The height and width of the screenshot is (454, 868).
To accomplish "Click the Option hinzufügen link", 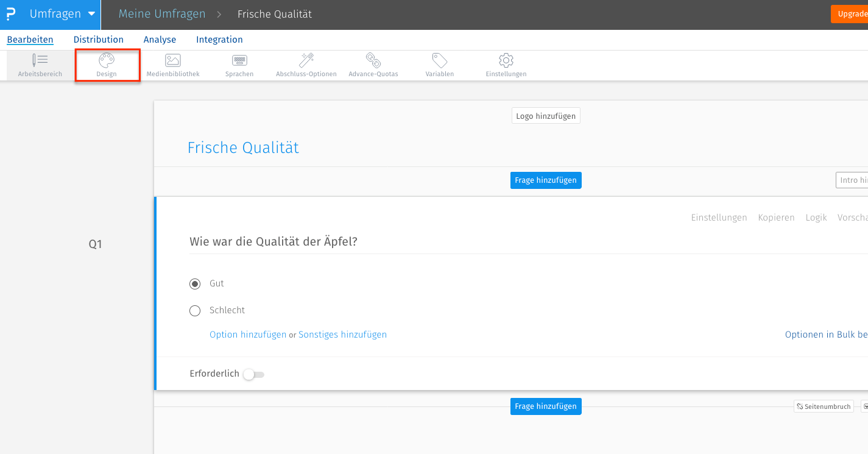I will click(247, 334).
